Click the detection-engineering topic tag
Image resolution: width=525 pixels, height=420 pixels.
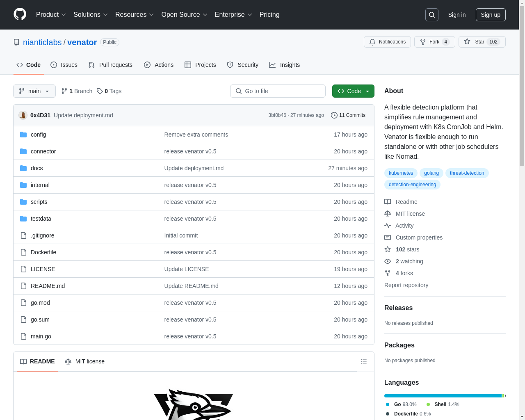point(412,185)
